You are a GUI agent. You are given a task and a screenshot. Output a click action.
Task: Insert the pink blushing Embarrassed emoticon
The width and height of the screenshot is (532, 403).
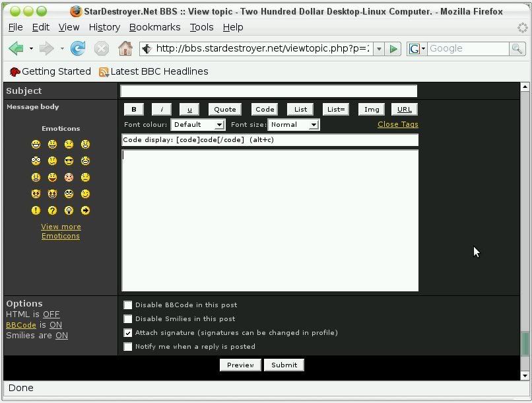(x=69, y=177)
